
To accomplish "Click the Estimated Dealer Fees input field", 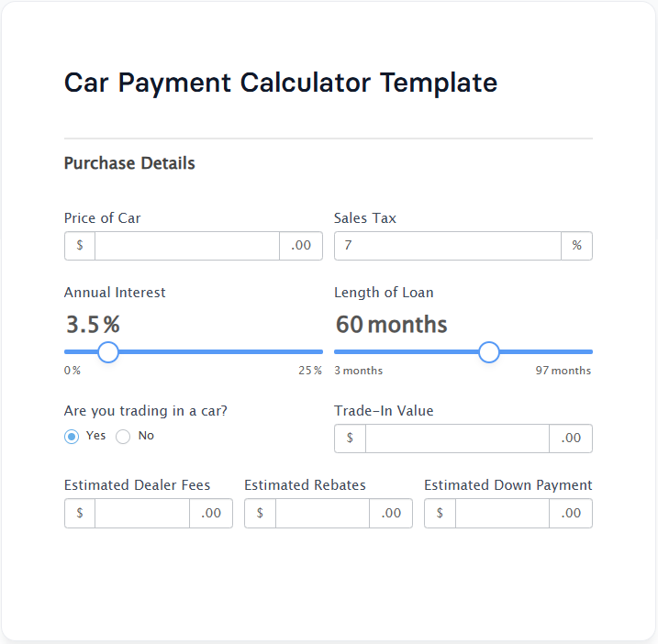I will (x=142, y=514).
